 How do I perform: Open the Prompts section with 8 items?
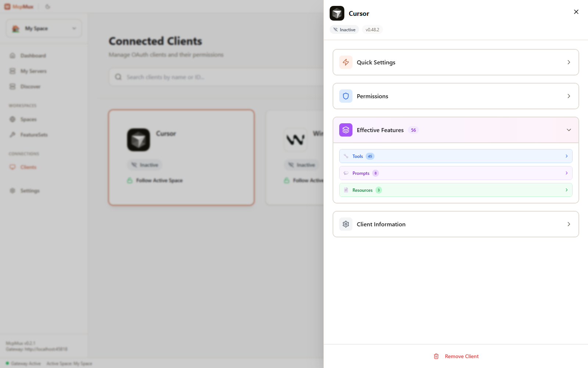click(456, 173)
